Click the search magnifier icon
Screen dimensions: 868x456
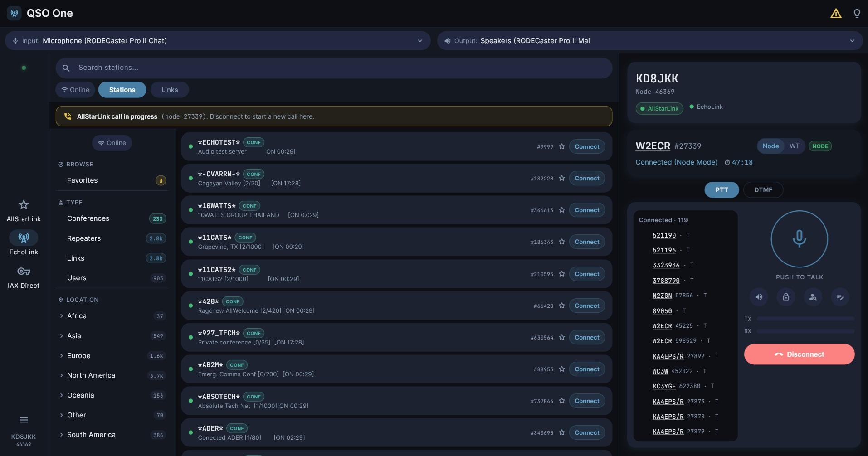pyautogui.click(x=66, y=68)
